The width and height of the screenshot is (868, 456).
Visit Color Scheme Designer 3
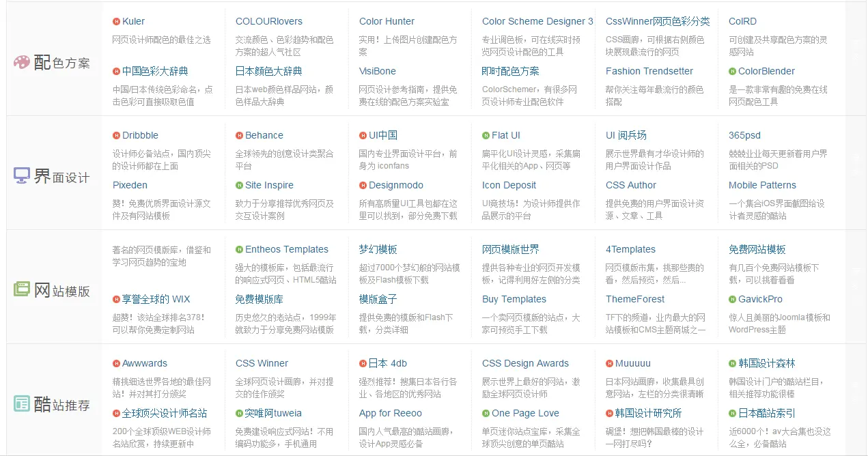click(537, 21)
